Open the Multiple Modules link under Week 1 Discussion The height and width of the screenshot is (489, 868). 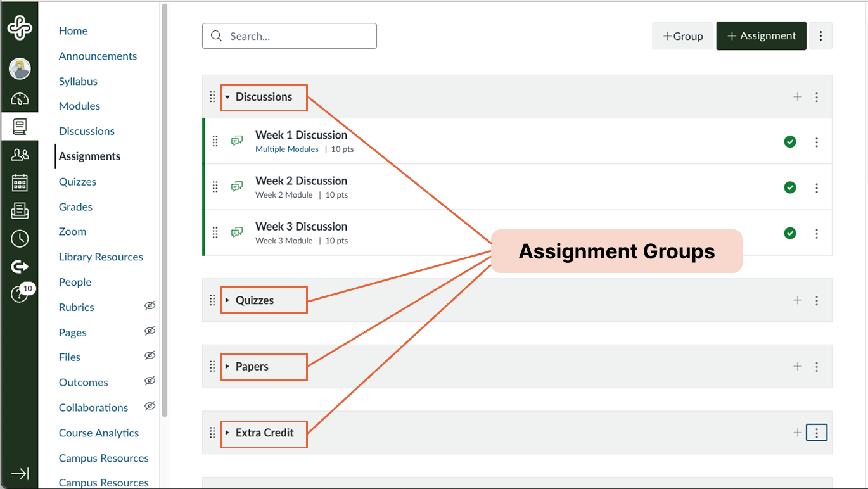pos(286,149)
